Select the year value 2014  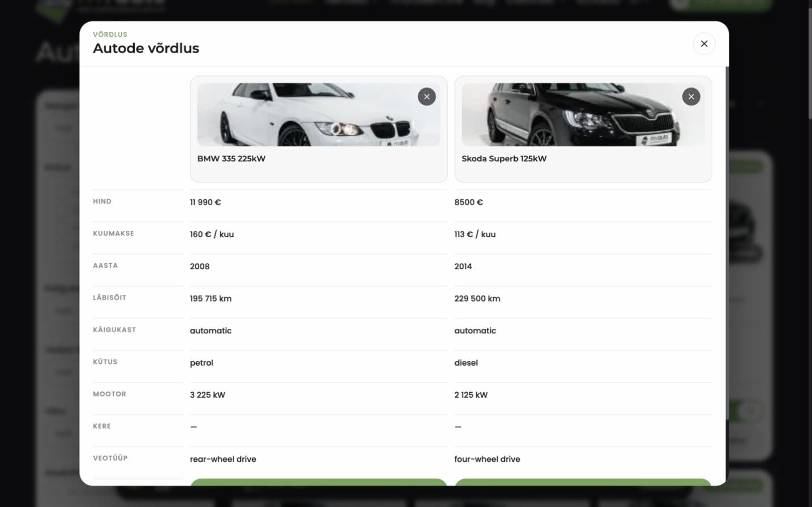[463, 267]
